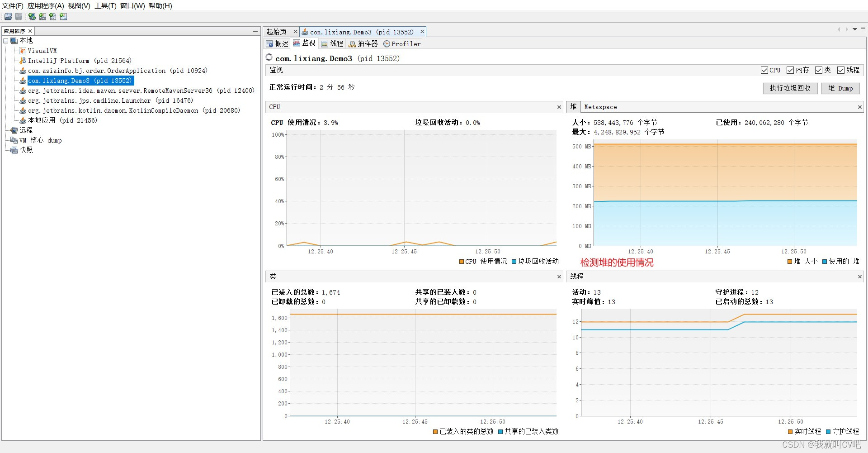Screen dimensions: 868x453
Task: Select org.jetbrains.jps.cmdline.Launcher (pid 16476)
Action: (110, 100)
